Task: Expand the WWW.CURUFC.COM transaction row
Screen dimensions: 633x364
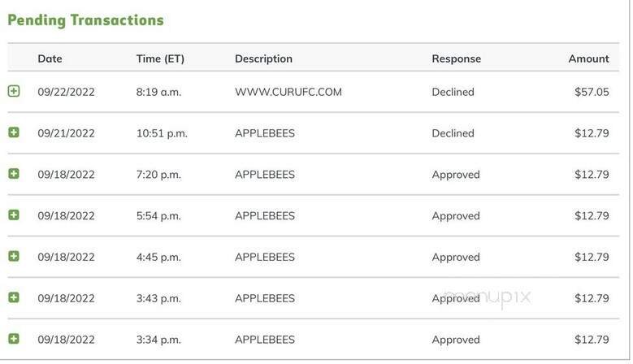Action: click(x=14, y=92)
